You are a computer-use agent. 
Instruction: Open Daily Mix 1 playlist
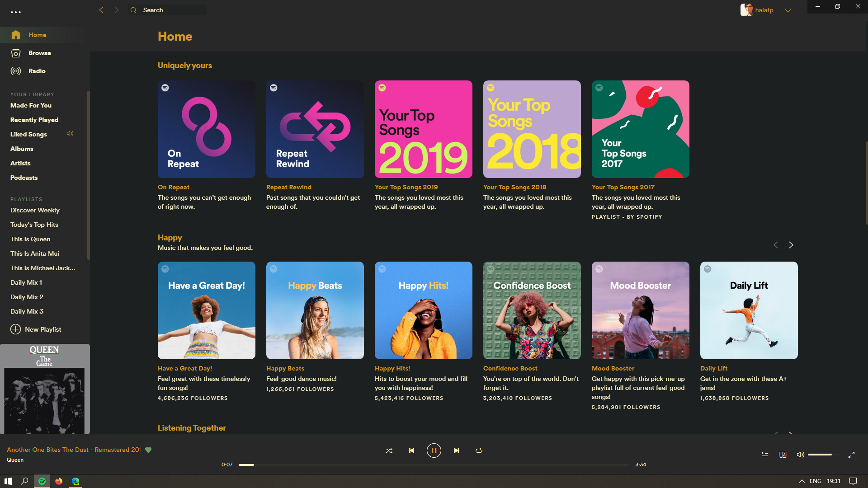click(x=26, y=282)
